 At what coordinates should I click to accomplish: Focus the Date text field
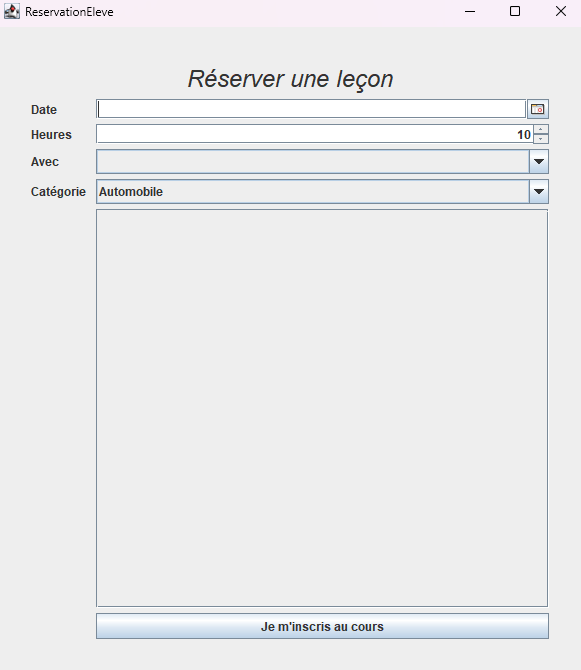(x=311, y=109)
